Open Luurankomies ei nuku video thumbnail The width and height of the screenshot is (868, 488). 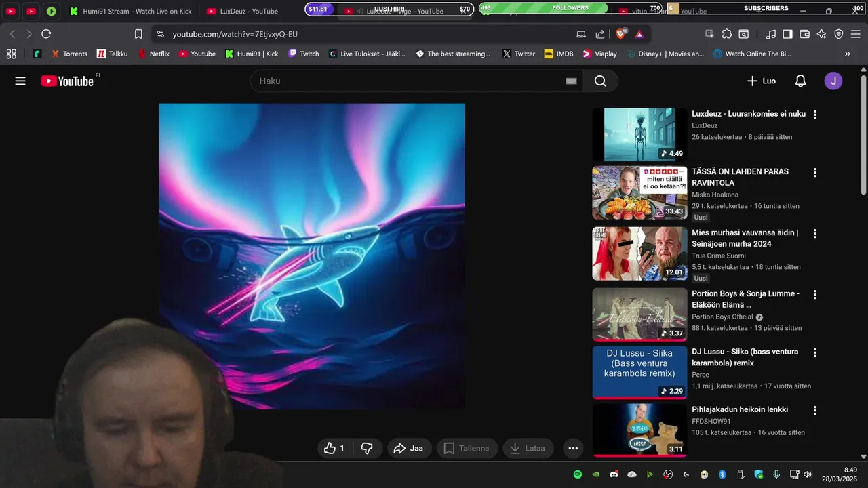[x=639, y=134]
